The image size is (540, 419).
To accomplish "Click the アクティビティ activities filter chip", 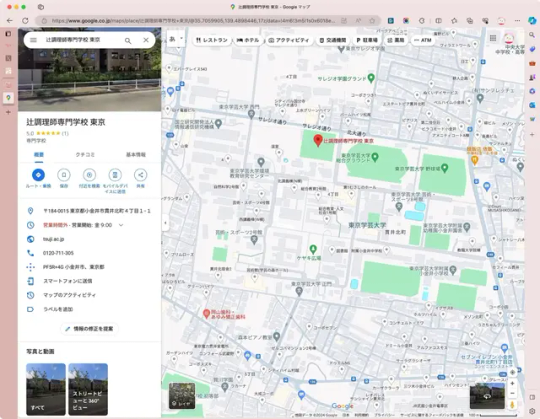I will [289, 40].
